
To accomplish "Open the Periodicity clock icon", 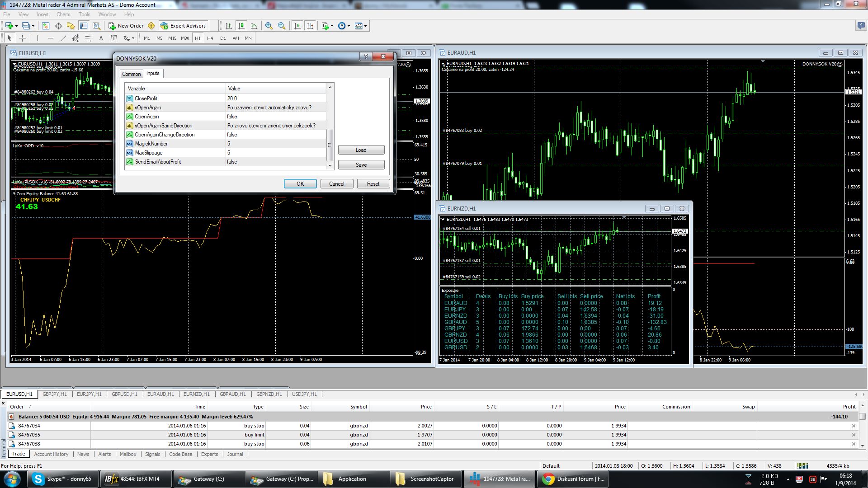I will coord(342,26).
